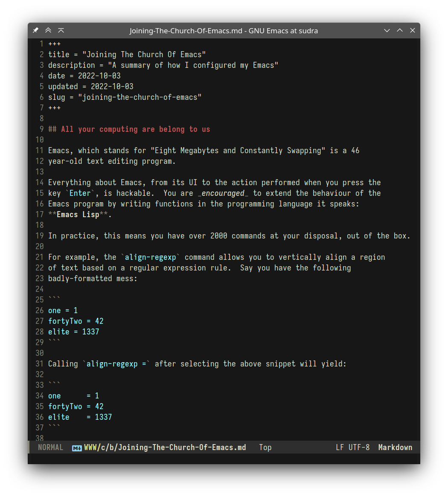Click the description front matter line
Image resolution: width=448 pixels, height=497 pixels.
(x=163, y=65)
